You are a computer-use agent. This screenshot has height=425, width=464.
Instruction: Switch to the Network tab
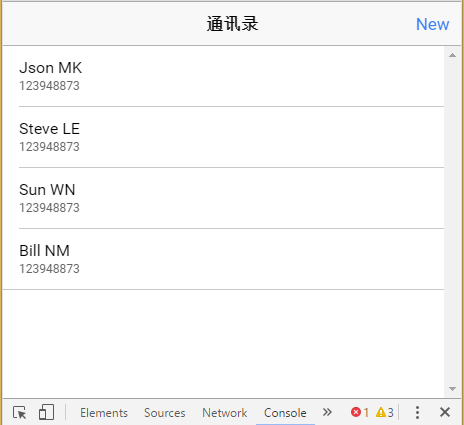[x=225, y=413]
